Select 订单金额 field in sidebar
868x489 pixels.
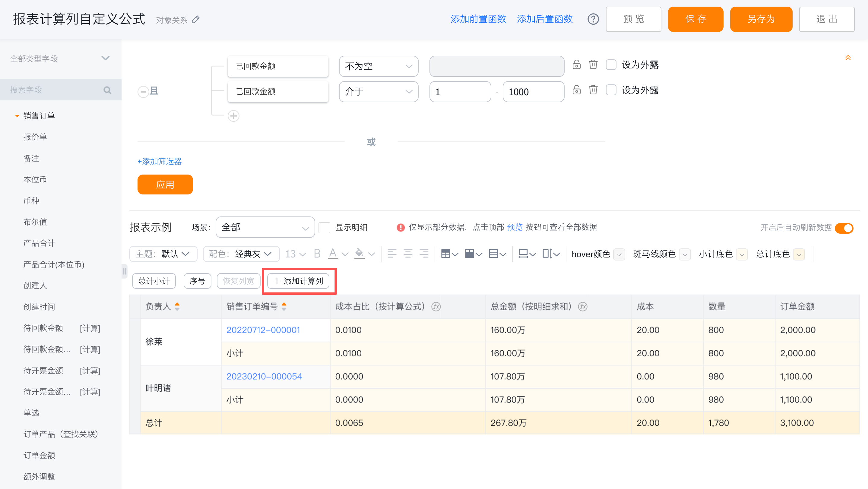point(39,455)
